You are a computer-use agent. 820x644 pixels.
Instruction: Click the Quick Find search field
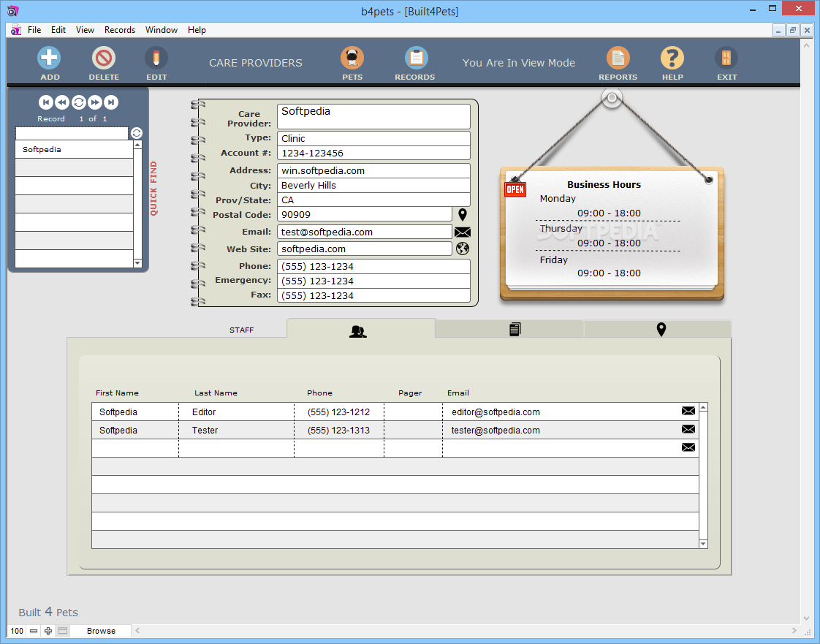point(72,133)
